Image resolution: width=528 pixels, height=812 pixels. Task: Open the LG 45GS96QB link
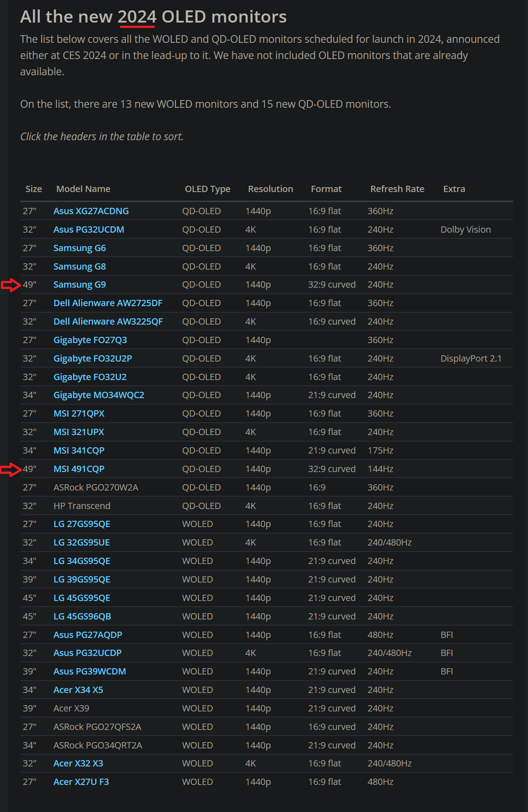[83, 616]
